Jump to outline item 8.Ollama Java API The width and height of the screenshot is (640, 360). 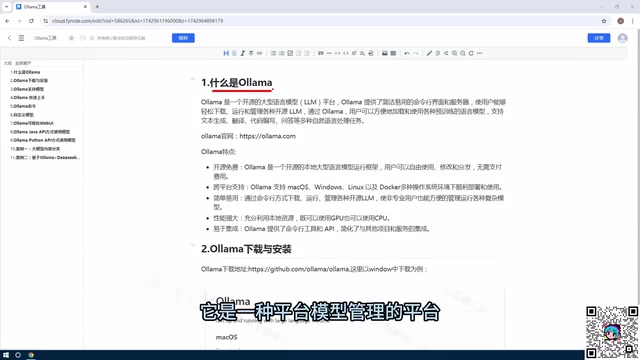40,132
